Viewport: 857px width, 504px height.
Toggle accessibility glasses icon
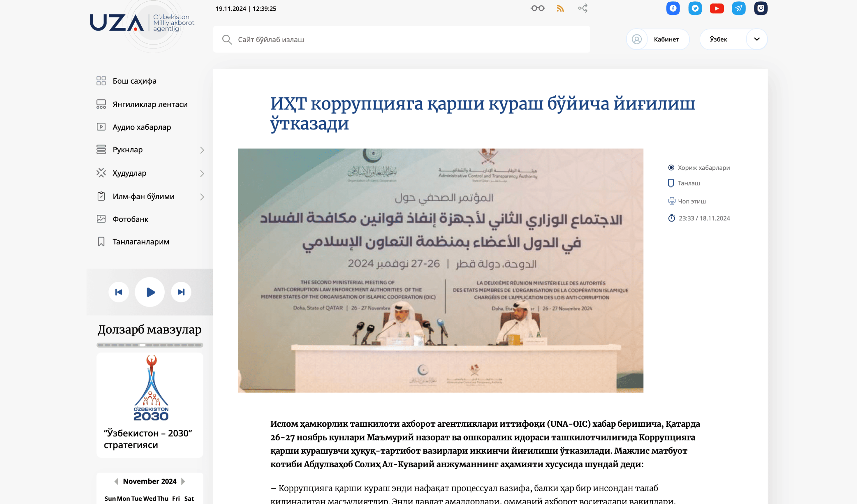click(537, 8)
